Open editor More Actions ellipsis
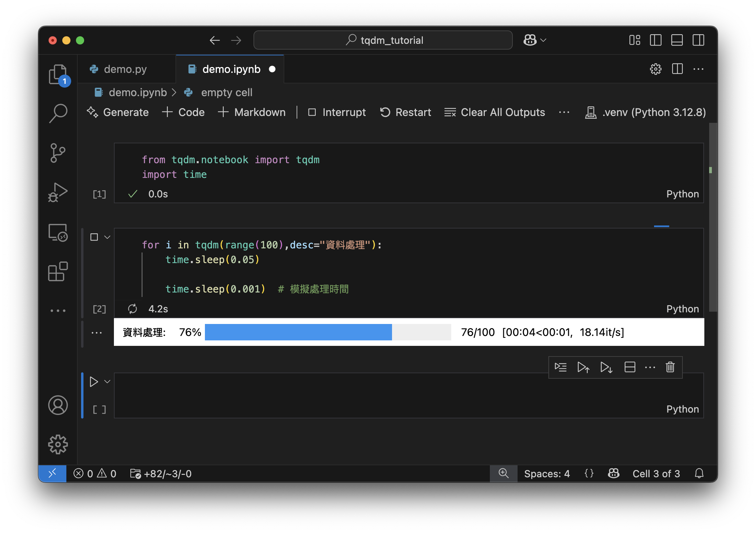756x533 pixels. coord(699,69)
